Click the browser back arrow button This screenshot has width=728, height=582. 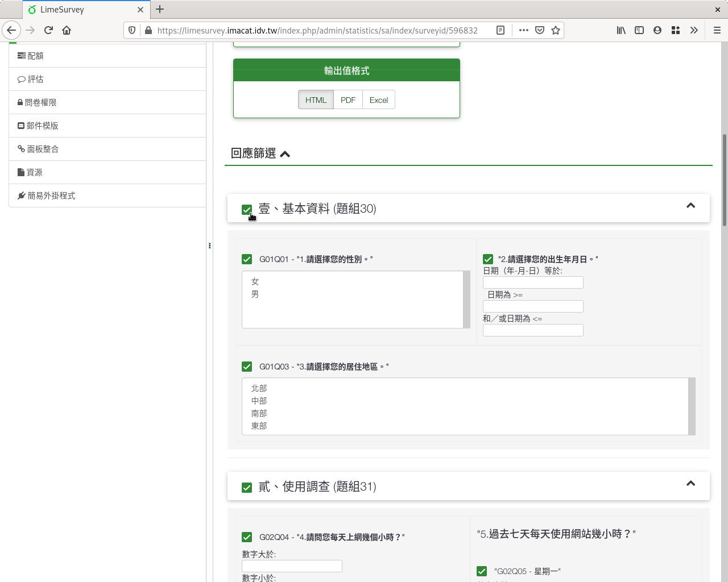click(x=11, y=30)
